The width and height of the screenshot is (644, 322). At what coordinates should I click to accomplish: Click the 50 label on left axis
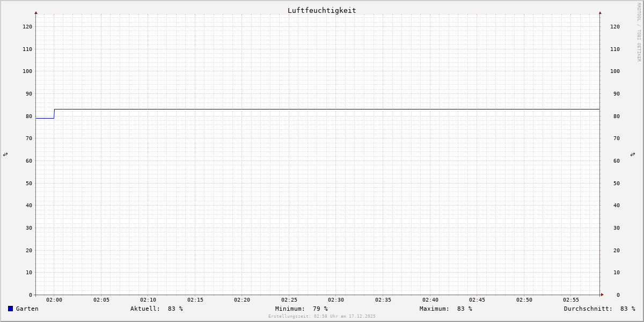pos(29,183)
